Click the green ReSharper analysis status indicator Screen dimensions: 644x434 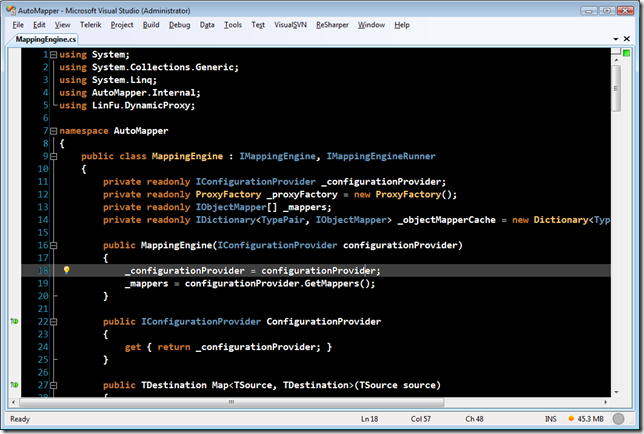pos(626,53)
